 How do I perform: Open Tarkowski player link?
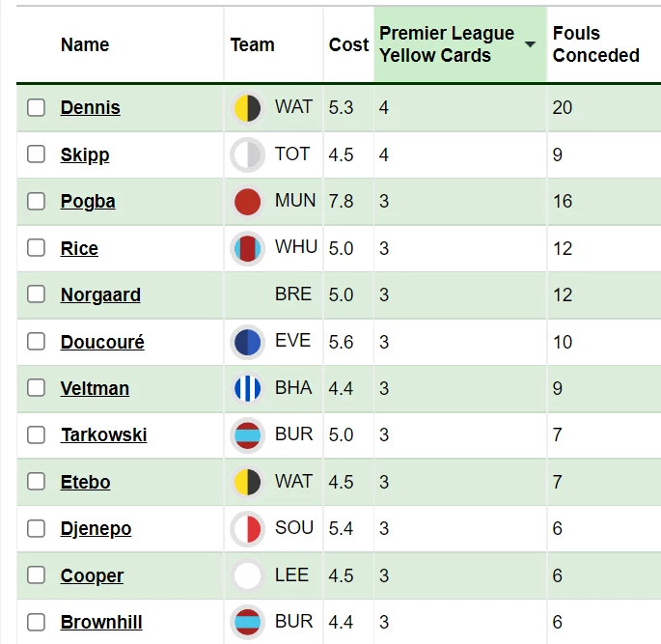click(103, 434)
